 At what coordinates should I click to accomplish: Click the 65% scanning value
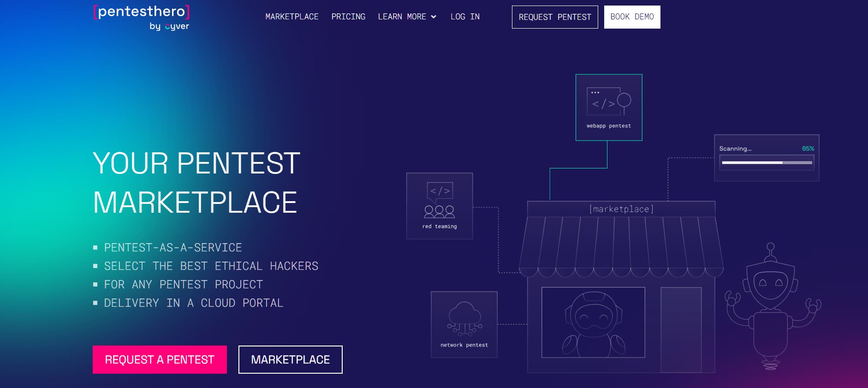(808, 149)
